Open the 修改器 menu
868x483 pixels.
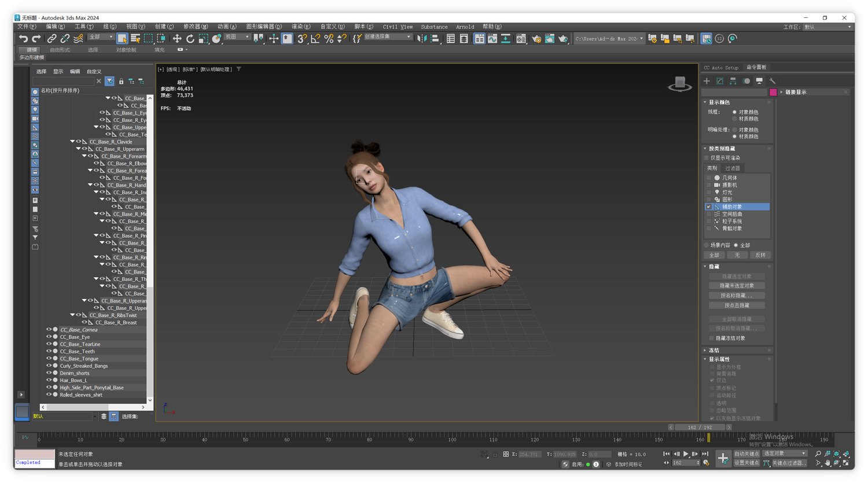point(195,27)
